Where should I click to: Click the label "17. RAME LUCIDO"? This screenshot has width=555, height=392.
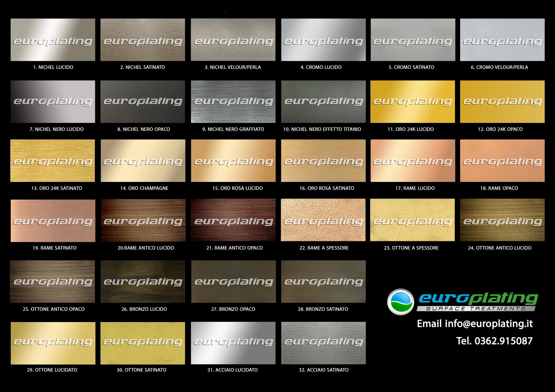point(415,188)
